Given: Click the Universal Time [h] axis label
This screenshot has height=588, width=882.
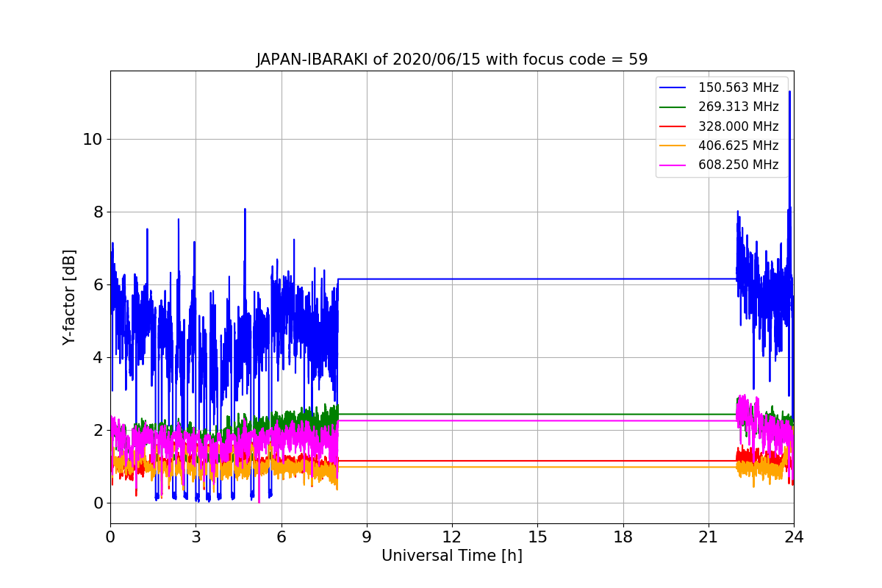Looking at the screenshot, I should click(x=452, y=556).
